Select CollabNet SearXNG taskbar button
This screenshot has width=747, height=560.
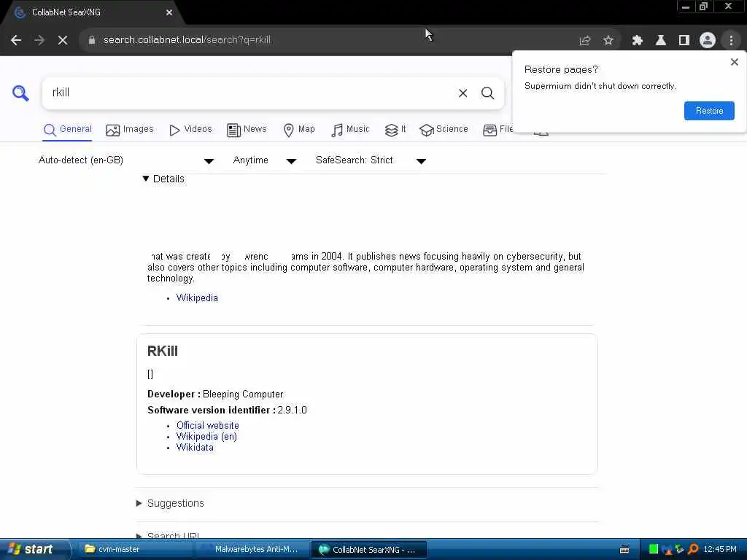pyautogui.click(x=368, y=549)
